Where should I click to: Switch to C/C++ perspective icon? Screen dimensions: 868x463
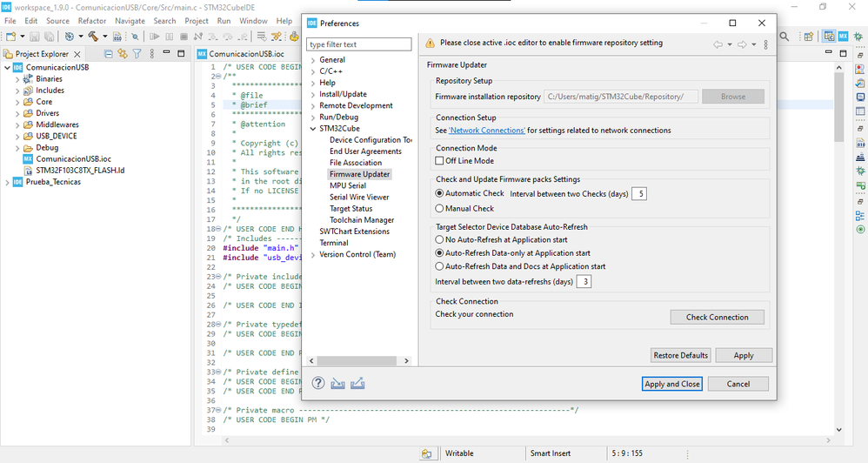(x=829, y=37)
